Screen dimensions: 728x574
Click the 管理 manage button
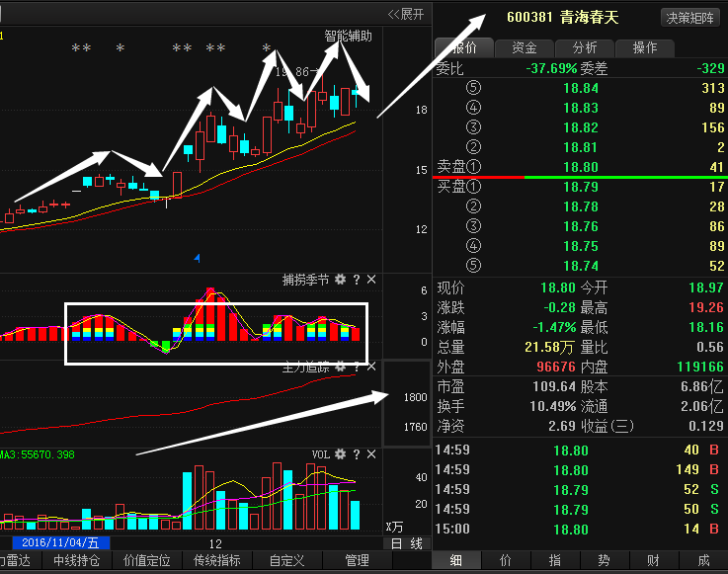[x=357, y=561]
